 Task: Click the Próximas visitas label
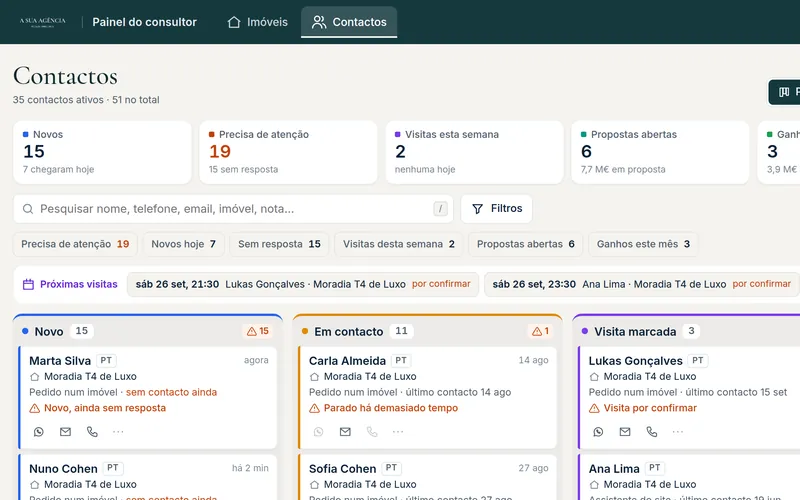[x=79, y=284]
